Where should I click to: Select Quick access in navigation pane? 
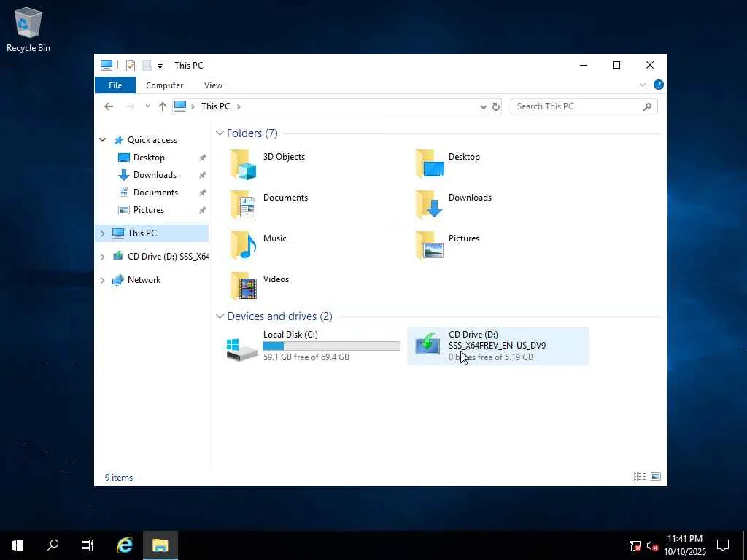coord(152,140)
